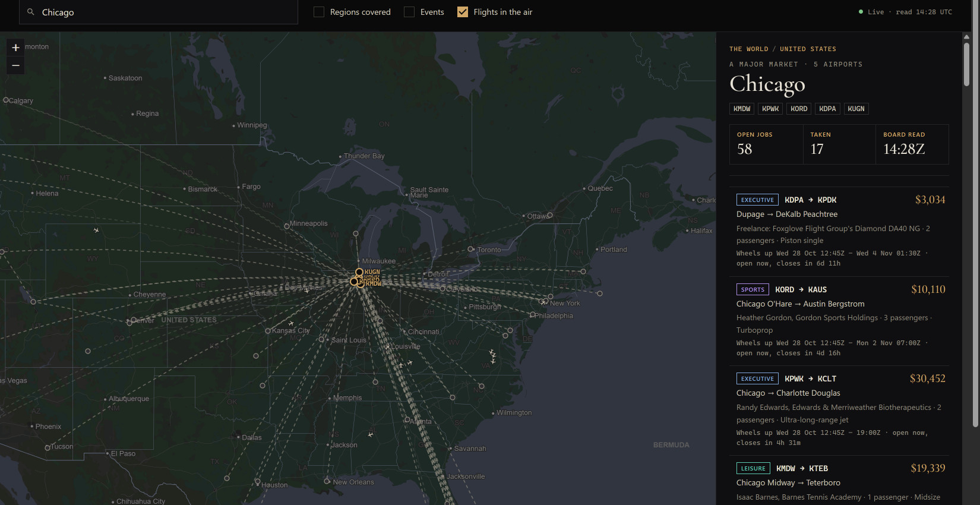
Task: Click Toronto destination circle marker
Action: click(x=470, y=250)
